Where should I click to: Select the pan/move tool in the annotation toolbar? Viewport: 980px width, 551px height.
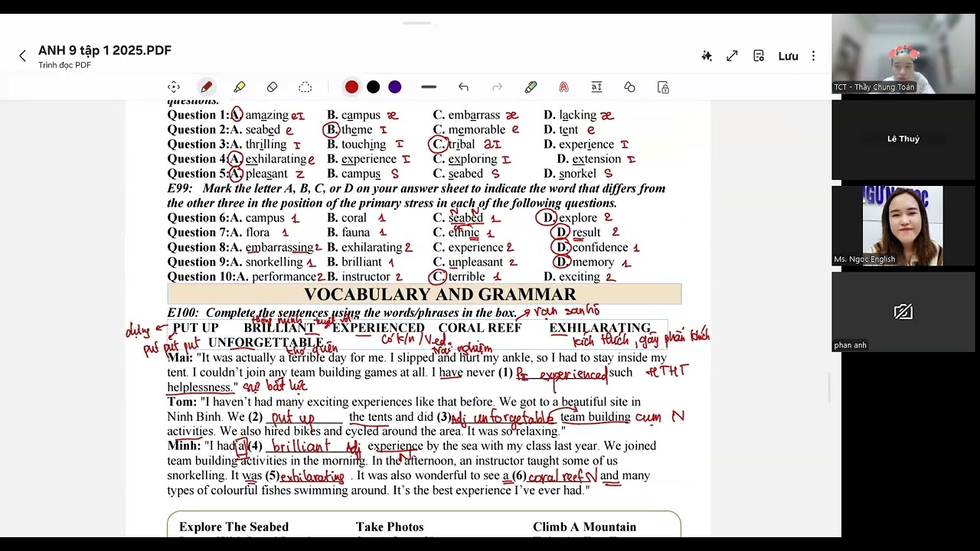(x=174, y=87)
